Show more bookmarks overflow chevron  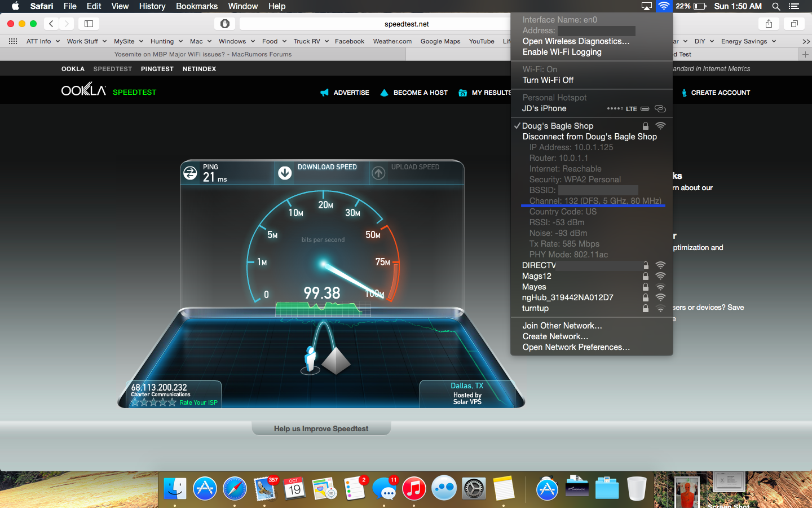[806, 41]
